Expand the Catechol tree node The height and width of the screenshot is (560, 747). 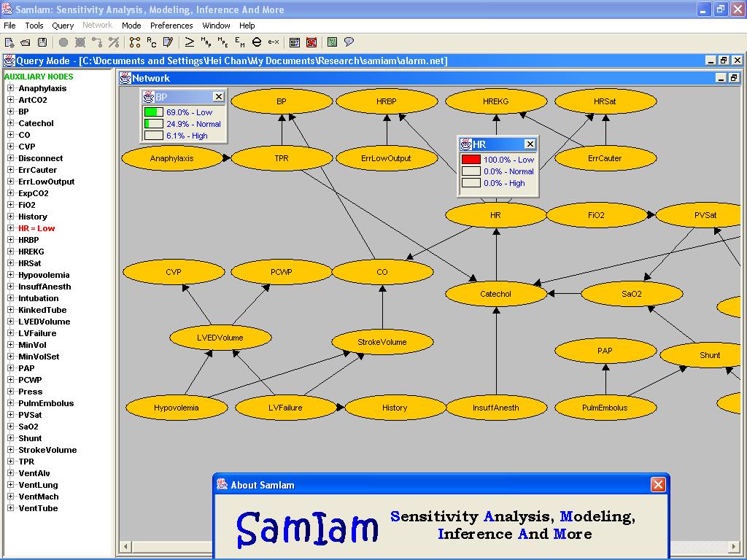point(10,122)
